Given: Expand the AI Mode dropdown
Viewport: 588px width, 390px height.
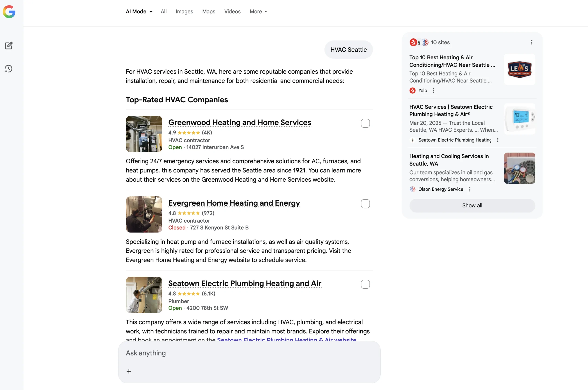Looking at the screenshot, I should click(139, 11).
